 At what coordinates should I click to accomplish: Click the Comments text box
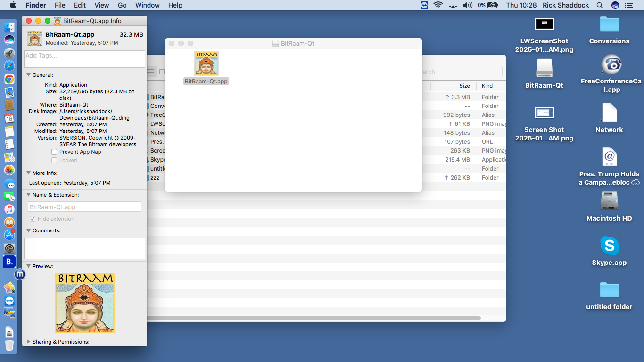pyautogui.click(x=85, y=248)
